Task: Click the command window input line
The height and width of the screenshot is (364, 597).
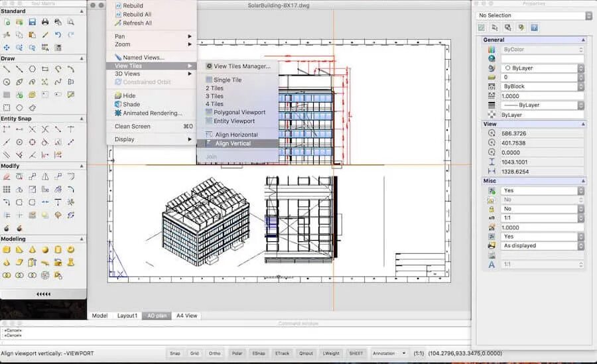Action: point(236,342)
